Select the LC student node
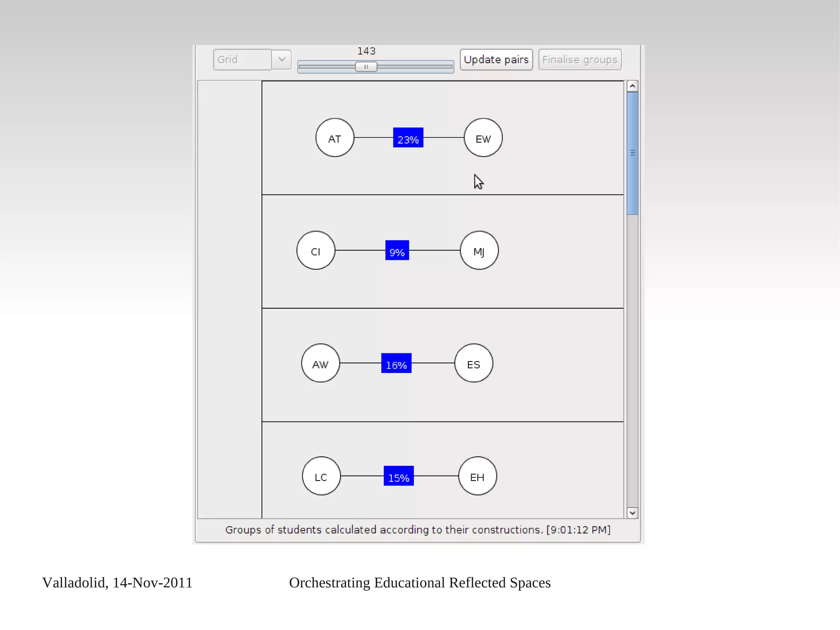 [321, 476]
